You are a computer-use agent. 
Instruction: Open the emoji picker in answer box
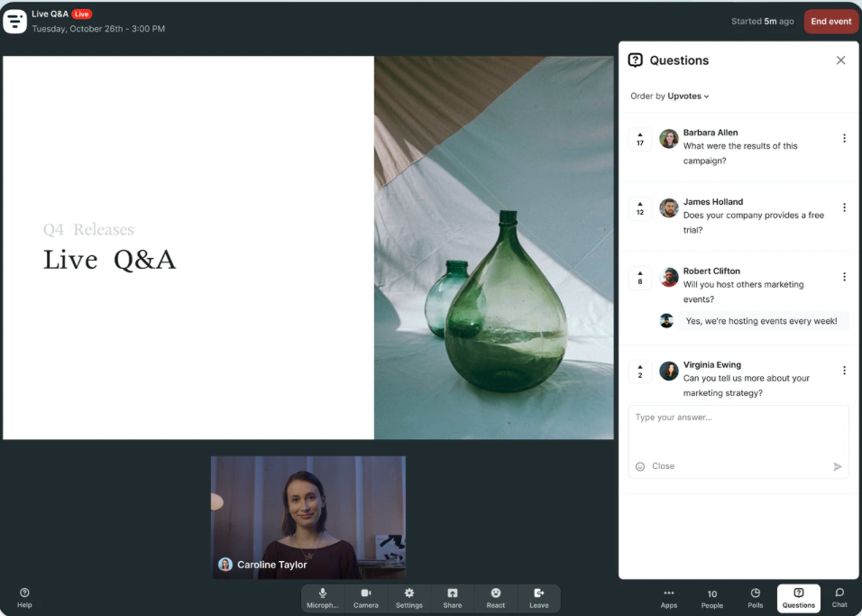(x=640, y=466)
